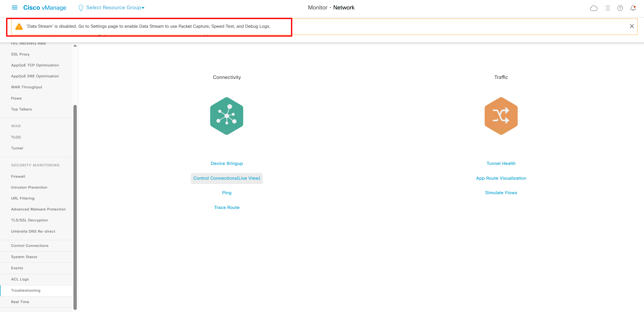Image resolution: width=644 pixels, height=312 pixels.
Task: Select Troubleshooting in the sidebar
Action: click(26, 290)
